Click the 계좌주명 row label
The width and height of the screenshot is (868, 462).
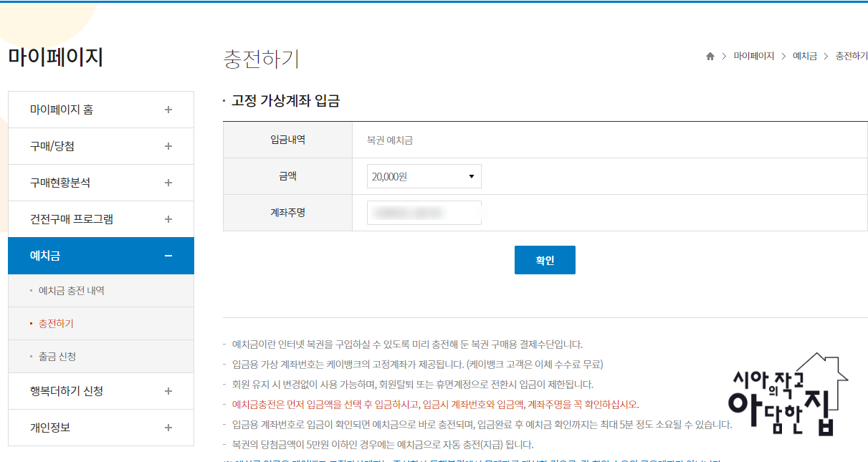287,213
